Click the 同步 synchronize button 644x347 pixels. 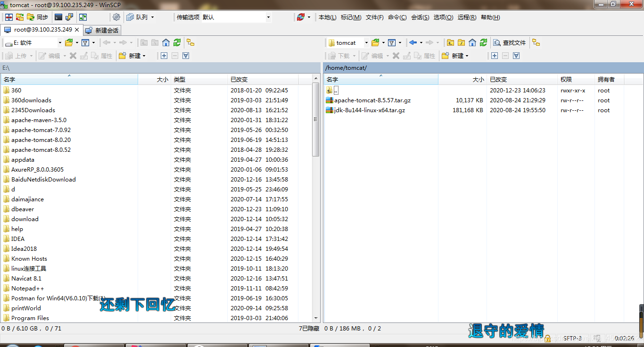(x=38, y=17)
